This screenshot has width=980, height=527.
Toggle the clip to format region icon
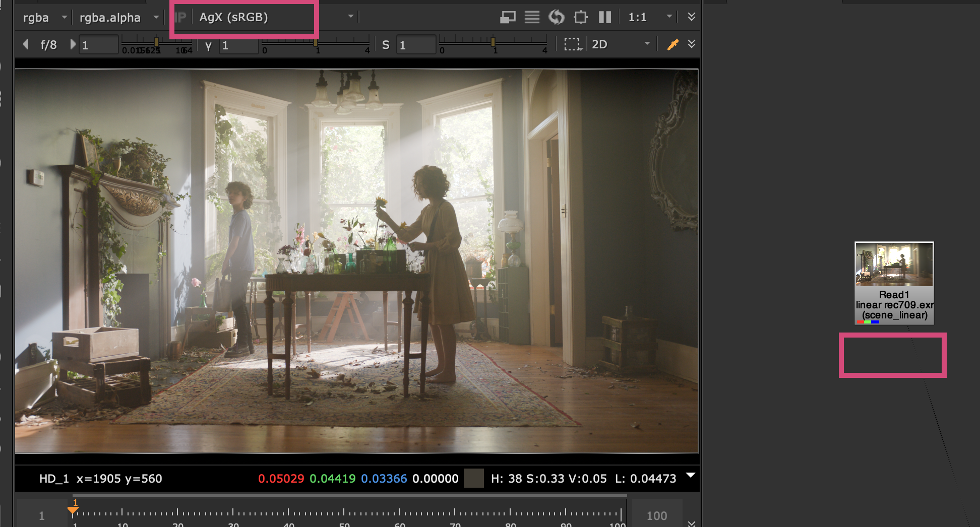click(581, 18)
